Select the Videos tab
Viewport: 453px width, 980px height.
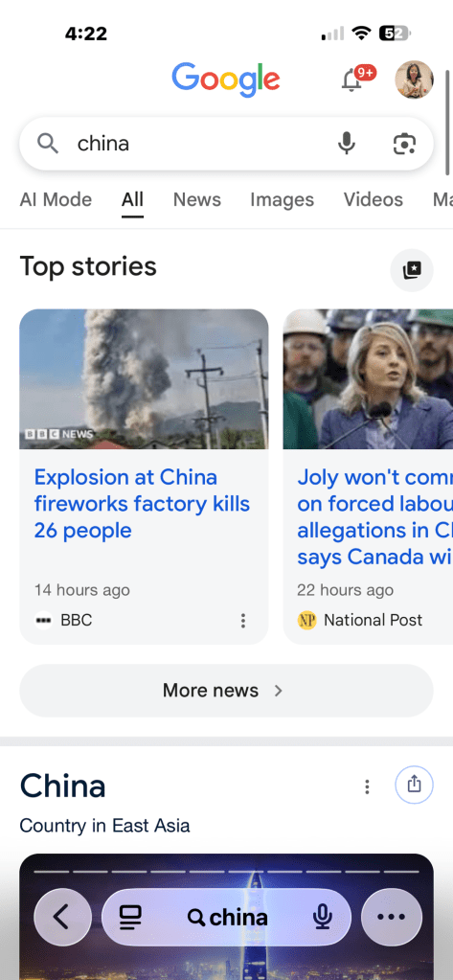373,200
